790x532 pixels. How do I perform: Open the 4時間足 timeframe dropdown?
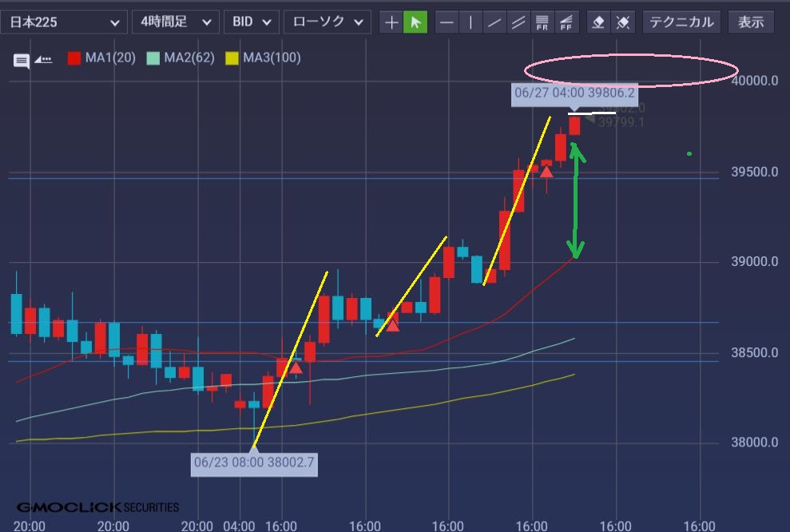click(x=175, y=22)
